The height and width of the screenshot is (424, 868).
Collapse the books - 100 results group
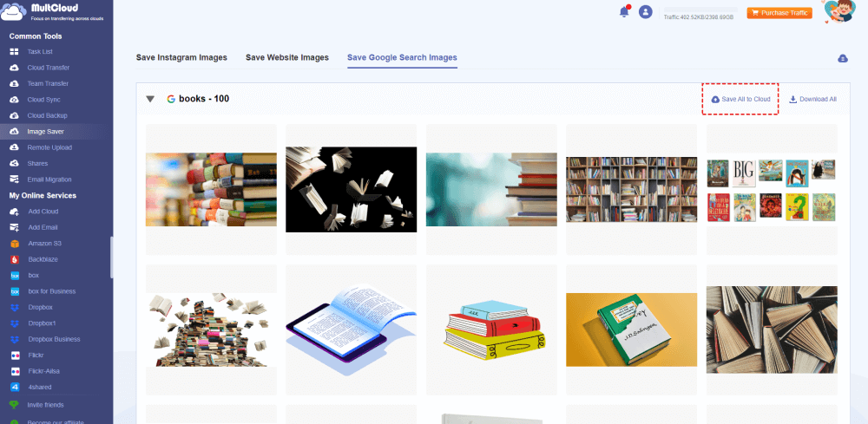pos(150,100)
